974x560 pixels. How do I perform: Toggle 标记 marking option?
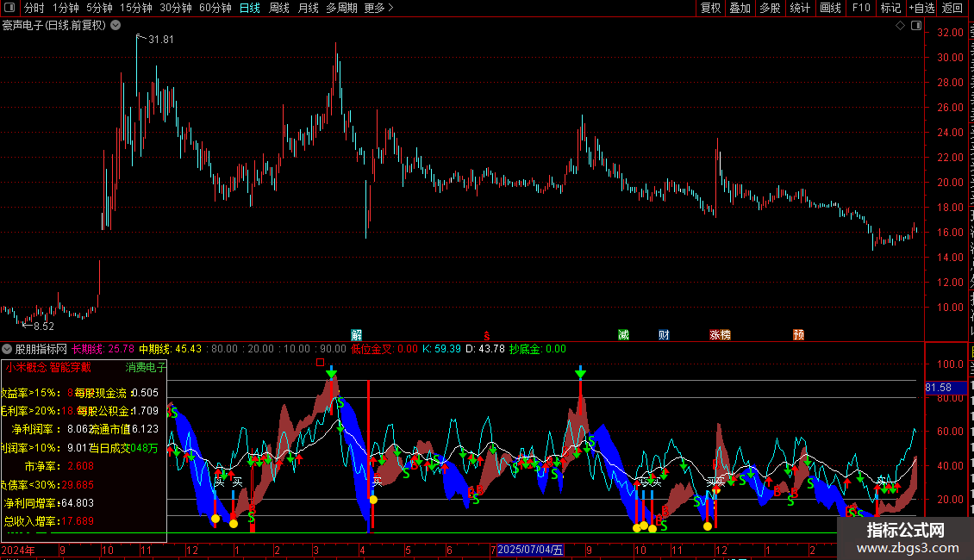[x=890, y=9]
